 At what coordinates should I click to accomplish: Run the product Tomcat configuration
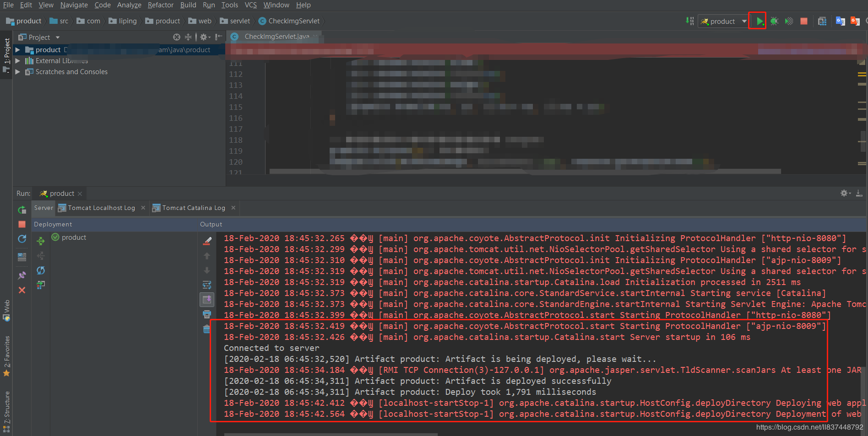(x=759, y=21)
